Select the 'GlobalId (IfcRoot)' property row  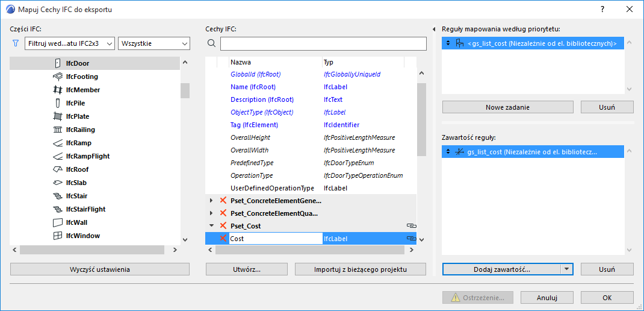coord(311,75)
